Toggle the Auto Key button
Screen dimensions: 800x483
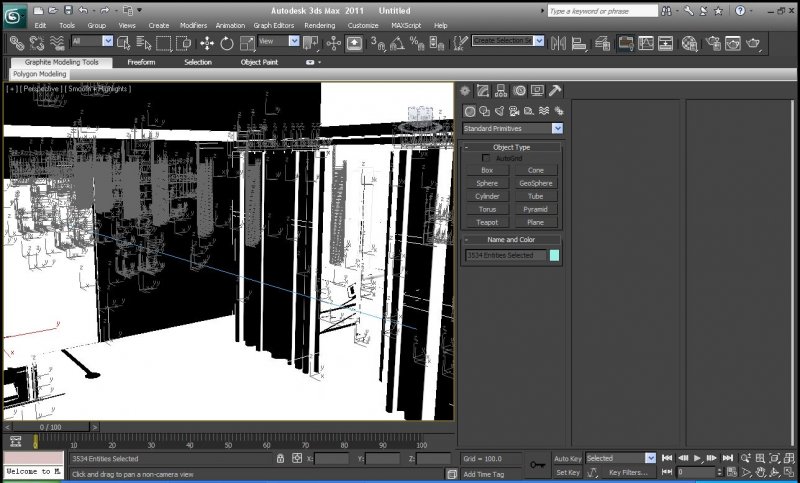(x=567, y=459)
